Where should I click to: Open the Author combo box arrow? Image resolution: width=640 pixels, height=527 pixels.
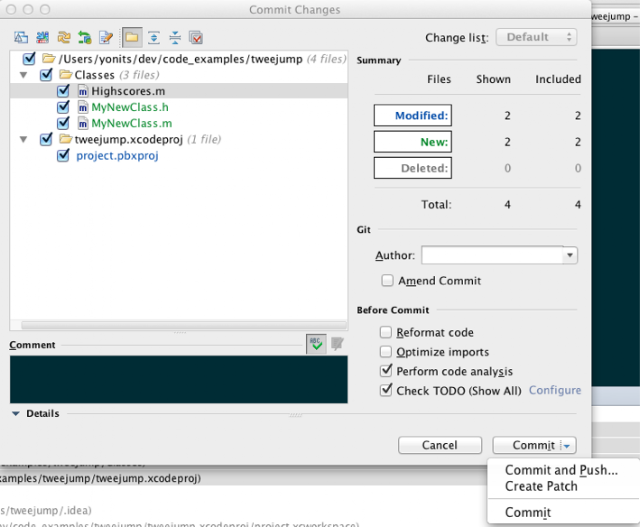tap(570, 256)
